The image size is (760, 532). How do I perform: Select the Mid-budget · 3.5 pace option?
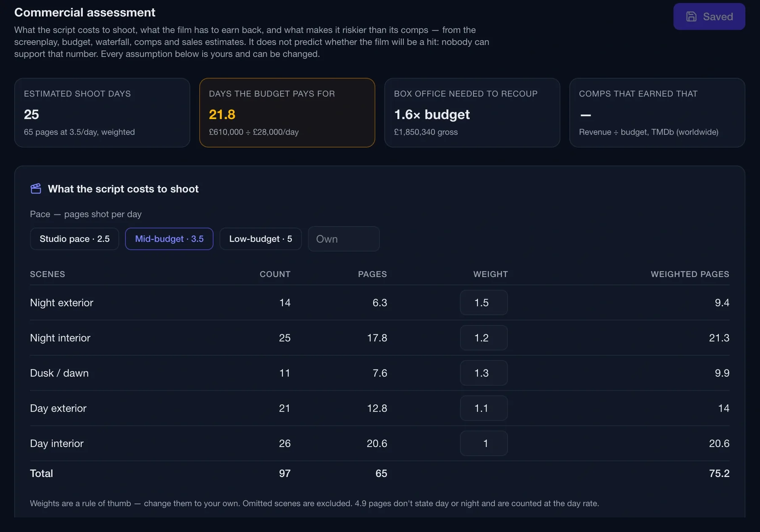[169, 239]
